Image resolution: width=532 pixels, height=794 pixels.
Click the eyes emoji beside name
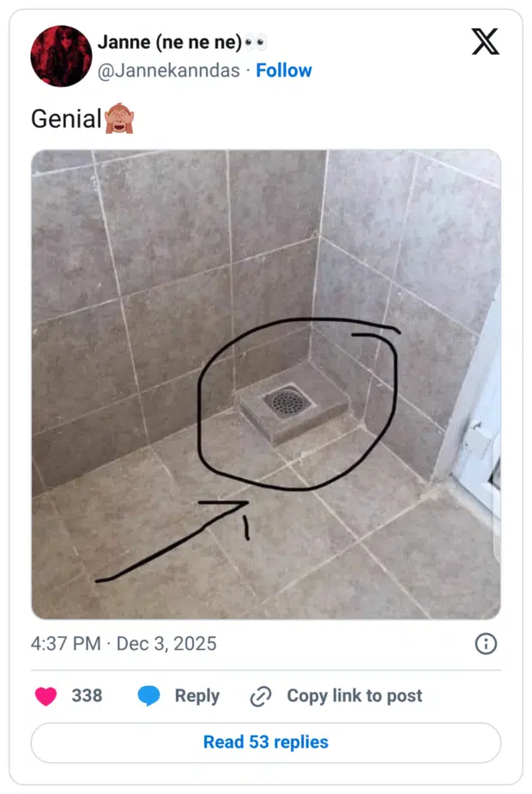coord(255,43)
